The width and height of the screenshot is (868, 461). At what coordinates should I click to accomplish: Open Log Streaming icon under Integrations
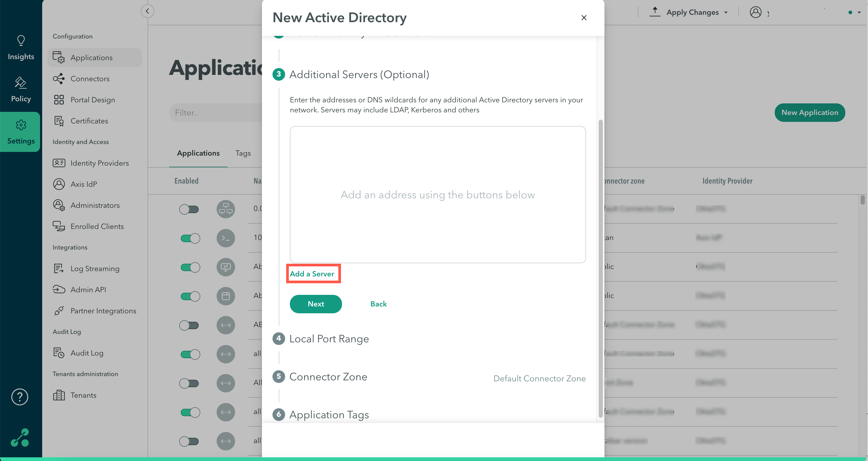(58, 269)
